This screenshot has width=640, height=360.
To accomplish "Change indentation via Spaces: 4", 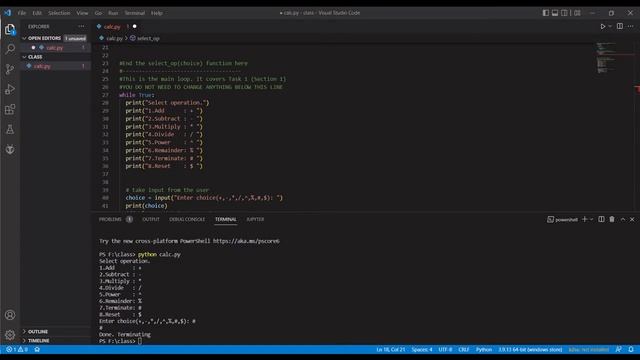I will tap(422, 349).
